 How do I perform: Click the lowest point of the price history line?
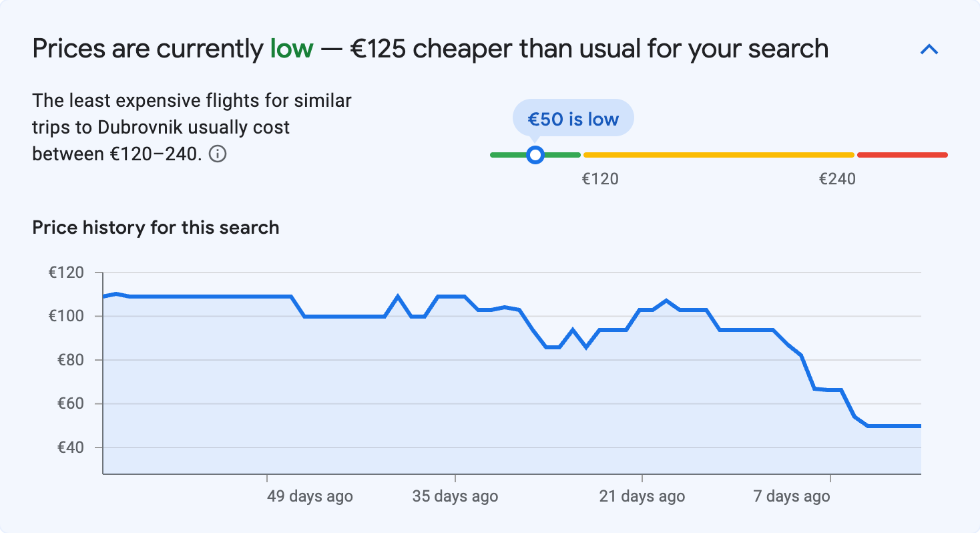(x=895, y=425)
